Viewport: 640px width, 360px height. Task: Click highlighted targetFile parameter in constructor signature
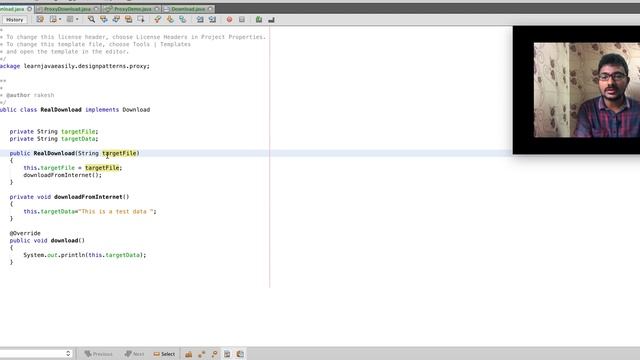(119, 153)
